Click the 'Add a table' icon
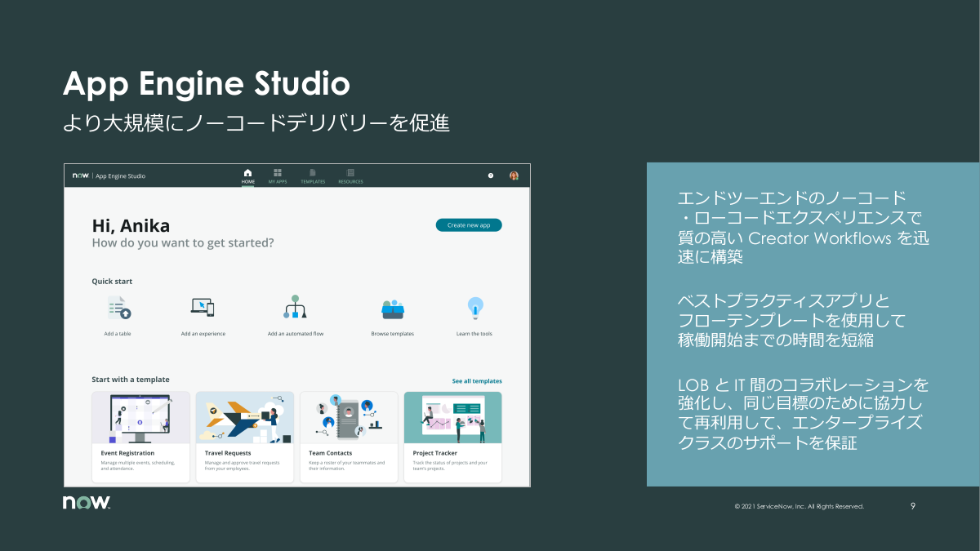 click(118, 308)
